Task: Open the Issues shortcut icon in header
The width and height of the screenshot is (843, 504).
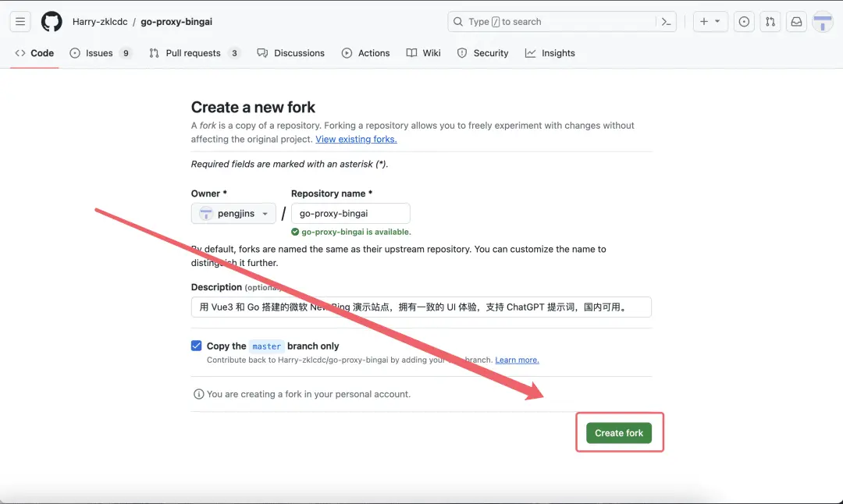Action: pyautogui.click(x=744, y=22)
